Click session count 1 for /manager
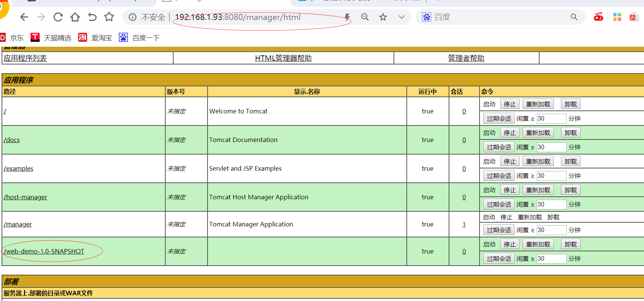The height and width of the screenshot is (301, 644). tap(464, 224)
